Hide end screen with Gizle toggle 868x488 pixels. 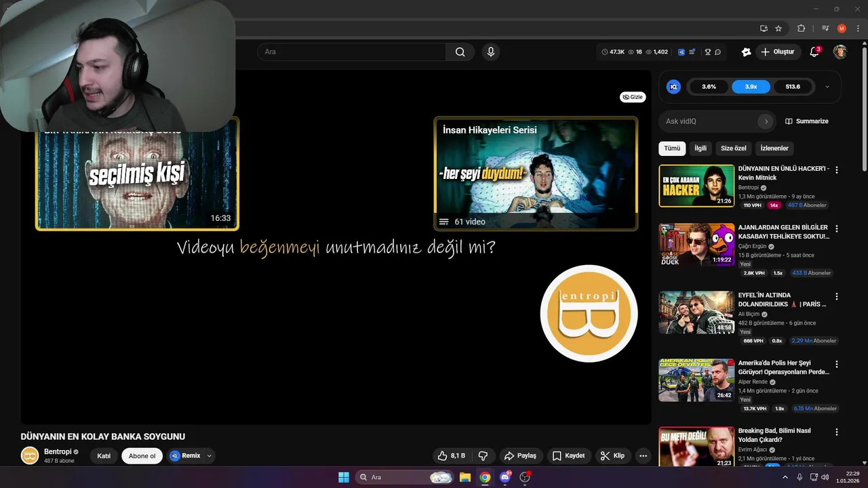[633, 97]
